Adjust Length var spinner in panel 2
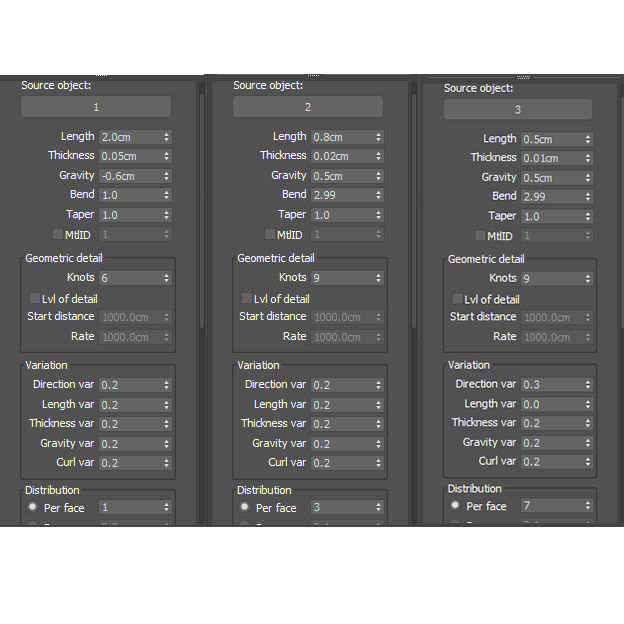Viewport: 624px width, 624px height. coord(378,405)
